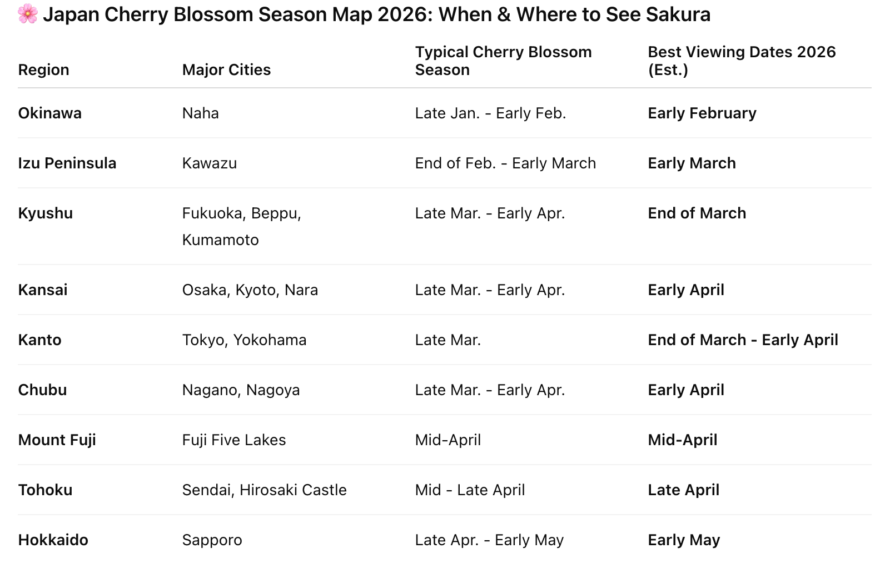875x588 pixels.
Task: Click the Osaka, Kyoto, Nara cities cell
Action: click(250, 290)
